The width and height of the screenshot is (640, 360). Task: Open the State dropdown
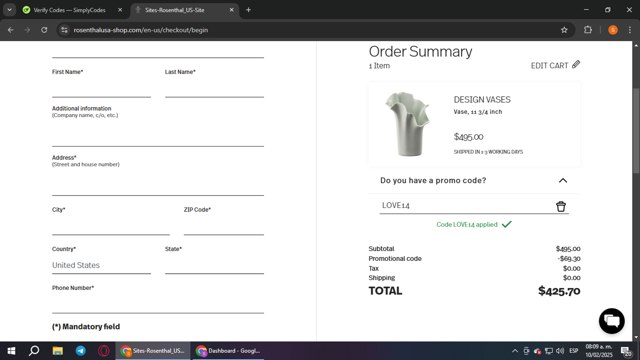pyautogui.click(x=214, y=265)
